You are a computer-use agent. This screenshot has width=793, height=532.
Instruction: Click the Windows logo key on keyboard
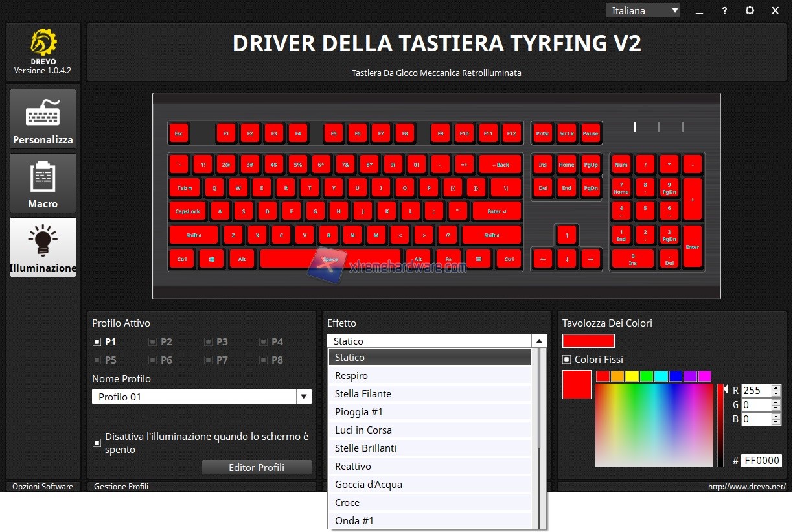coord(211,259)
